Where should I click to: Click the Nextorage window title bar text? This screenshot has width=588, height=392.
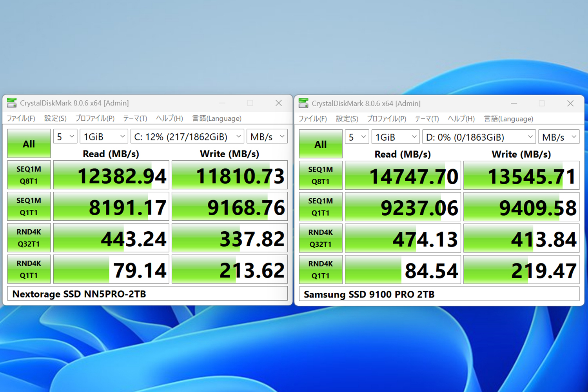(74, 103)
